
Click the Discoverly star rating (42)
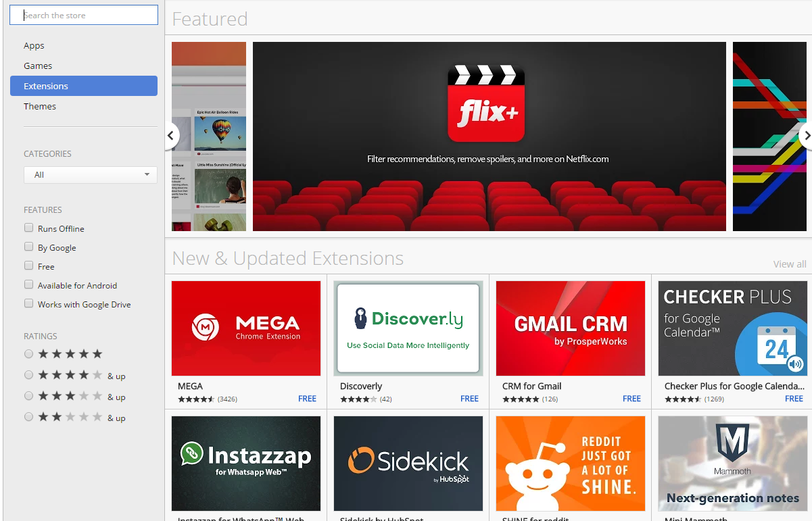point(366,399)
